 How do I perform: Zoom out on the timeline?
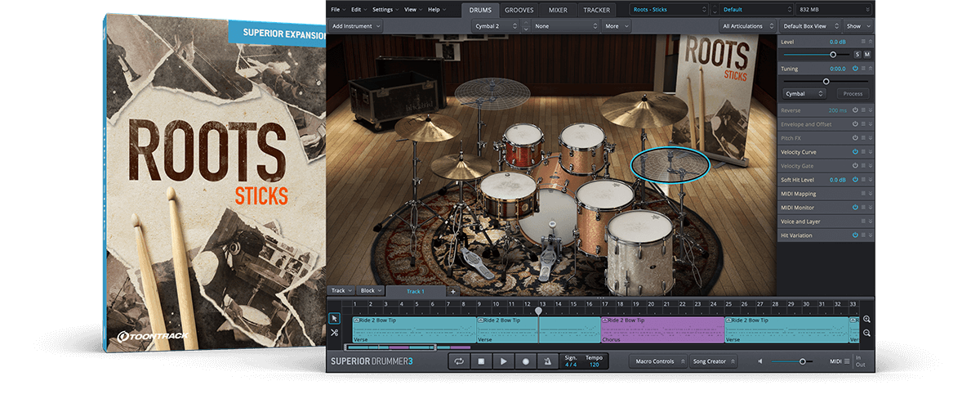tap(866, 333)
